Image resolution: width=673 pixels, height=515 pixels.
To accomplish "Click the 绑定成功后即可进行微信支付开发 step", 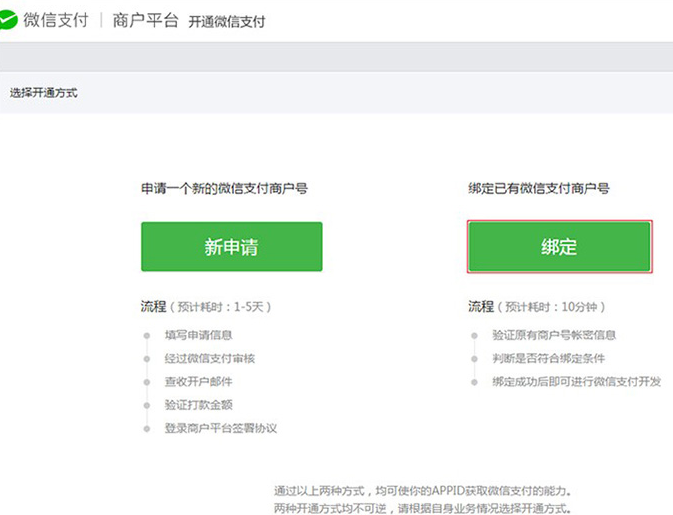I will [x=576, y=381].
